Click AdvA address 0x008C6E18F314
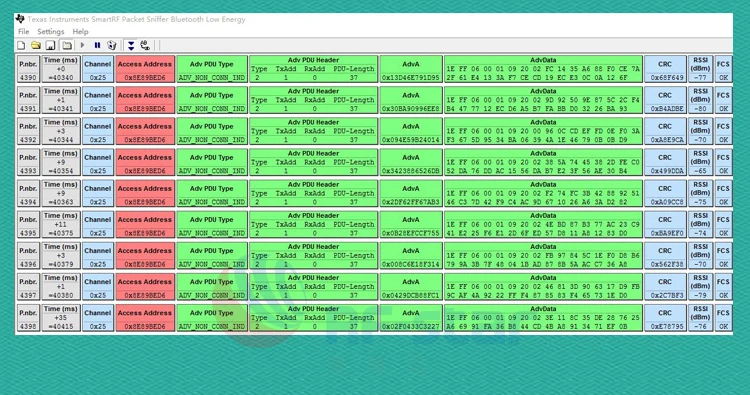 (x=410, y=264)
